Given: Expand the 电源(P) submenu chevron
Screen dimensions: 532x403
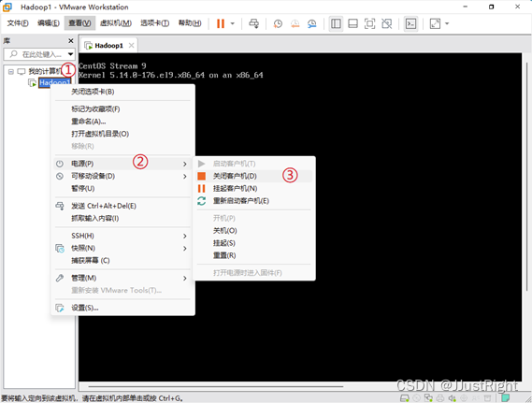Looking at the screenshot, I should (x=185, y=165).
